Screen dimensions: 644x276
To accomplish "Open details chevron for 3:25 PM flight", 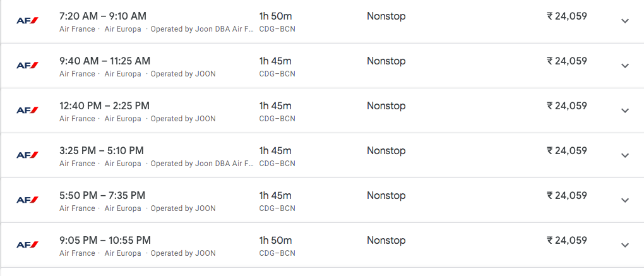I will [x=625, y=155].
